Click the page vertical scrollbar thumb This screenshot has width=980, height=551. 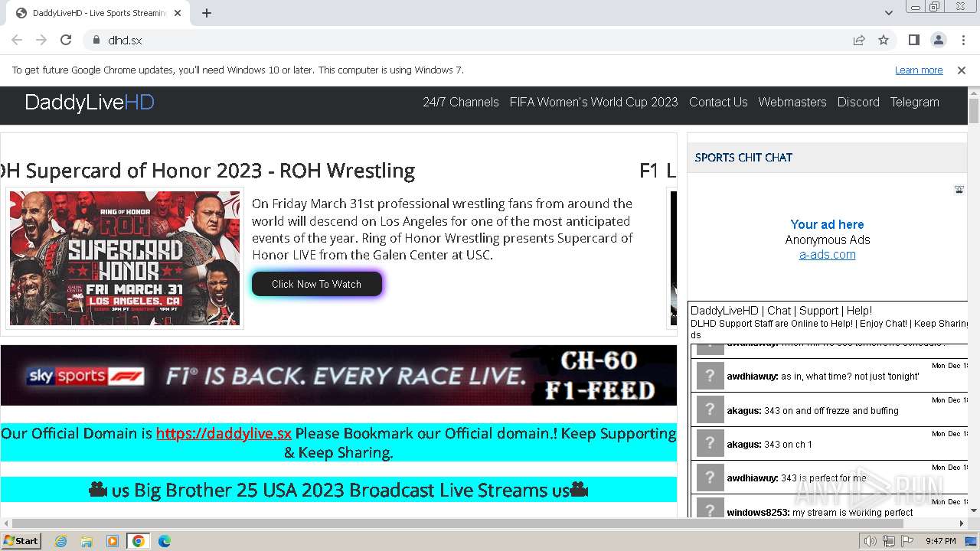[x=973, y=111]
